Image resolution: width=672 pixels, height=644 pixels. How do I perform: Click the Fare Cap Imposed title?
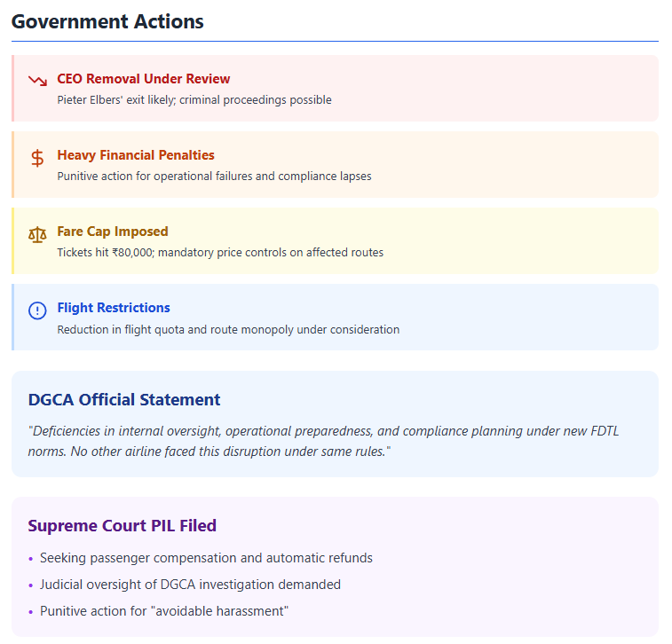pyautogui.click(x=113, y=232)
